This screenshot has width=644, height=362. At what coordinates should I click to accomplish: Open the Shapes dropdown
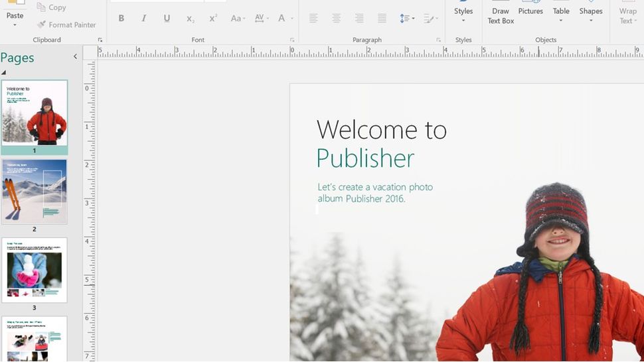(x=591, y=15)
